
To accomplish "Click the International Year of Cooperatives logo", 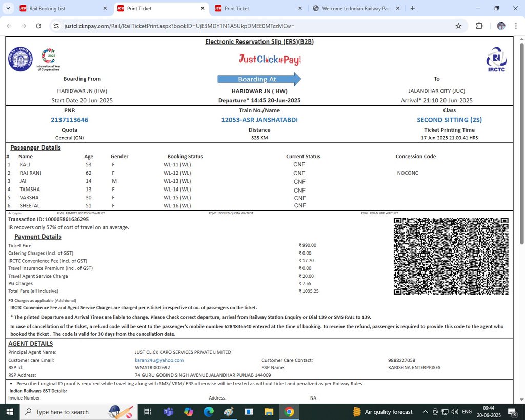I will 49,59.
